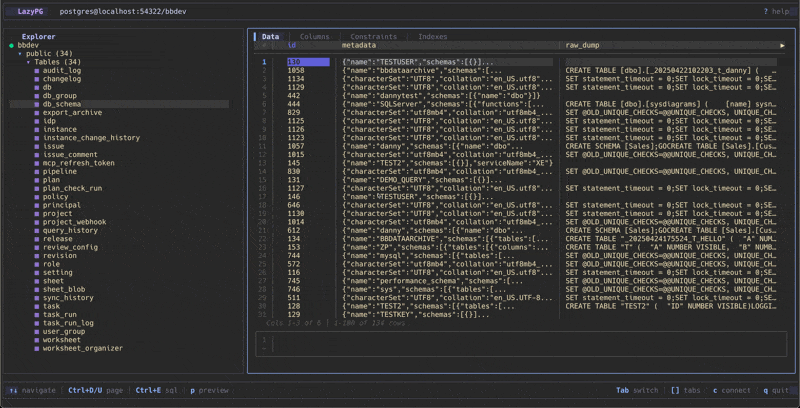Image resolution: width=800 pixels, height=408 pixels.
Task: Click the table icon beside idp
Action: coord(37,121)
